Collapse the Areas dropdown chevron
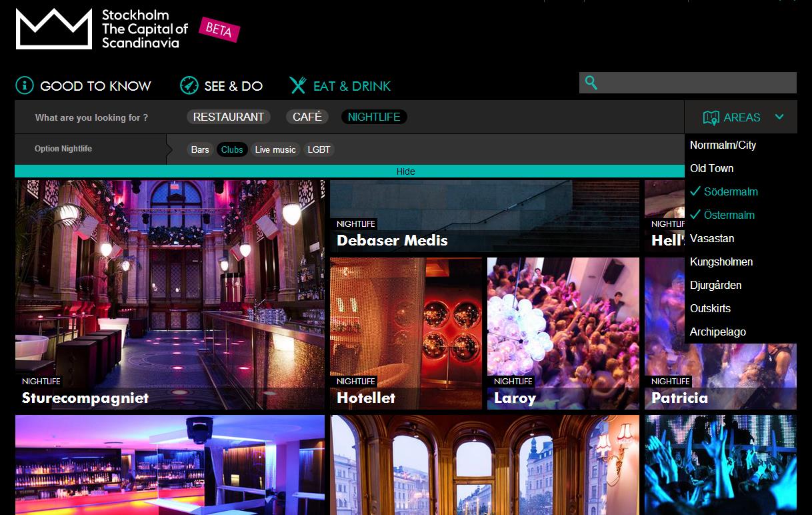Viewport: 812px width, 515px height. pos(779,117)
